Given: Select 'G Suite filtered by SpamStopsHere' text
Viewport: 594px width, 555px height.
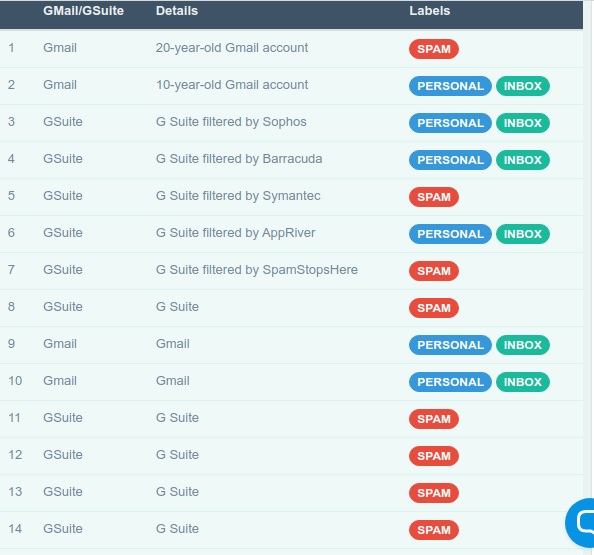Looking at the screenshot, I should coord(257,270).
